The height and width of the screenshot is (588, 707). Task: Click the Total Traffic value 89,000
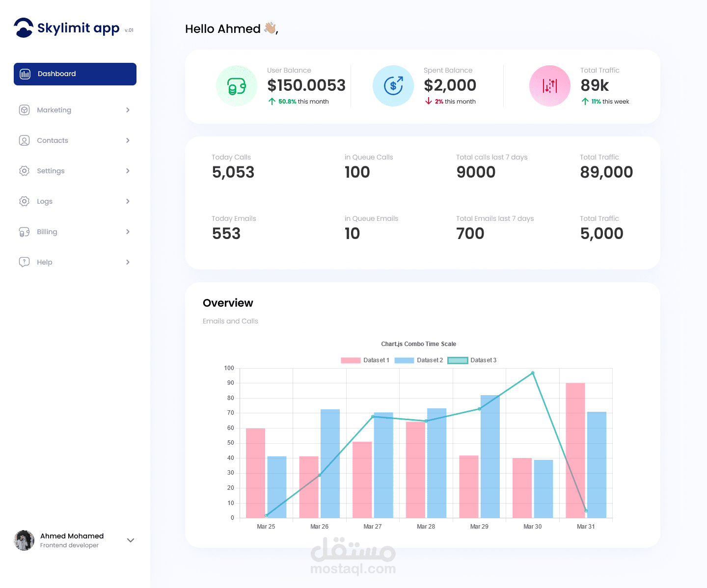coord(606,172)
